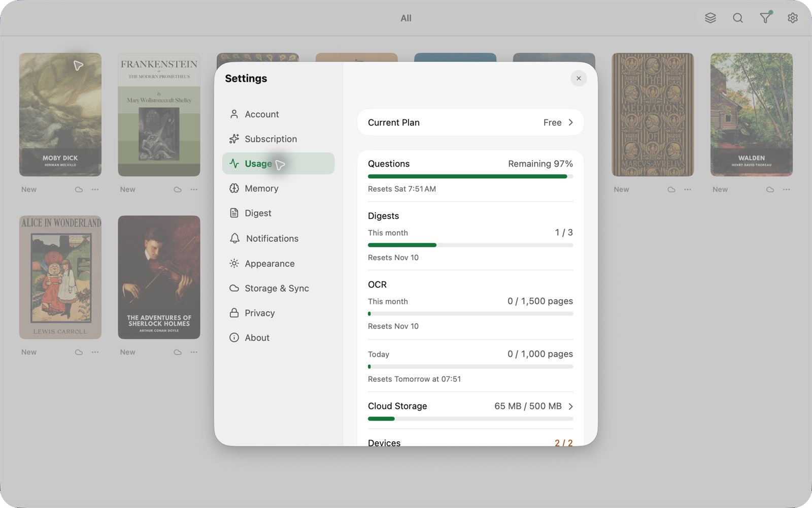Close the Settings dialog

click(x=579, y=78)
